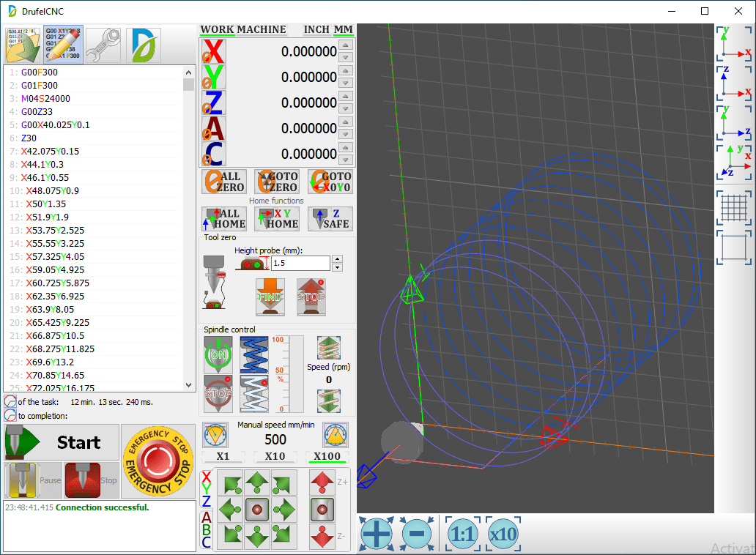756x555 pixels.
Task: Disable coolant white spring icon
Action: point(254,394)
